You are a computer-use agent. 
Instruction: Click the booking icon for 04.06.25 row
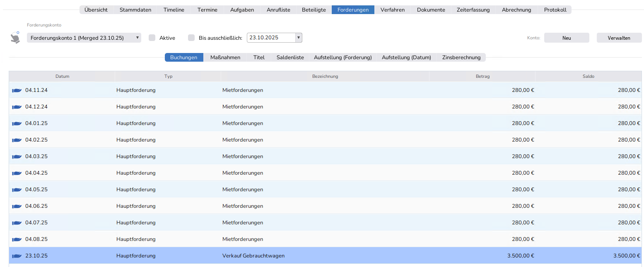pos(17,206)
